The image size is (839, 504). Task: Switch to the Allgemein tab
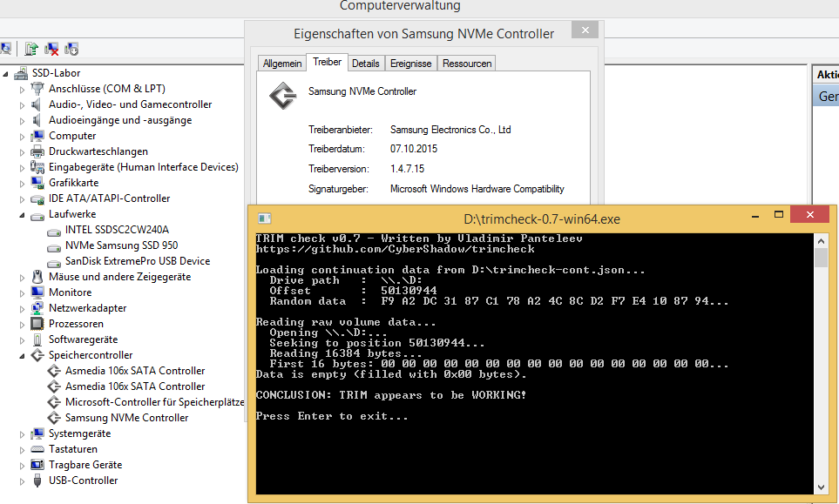point(282,63)
